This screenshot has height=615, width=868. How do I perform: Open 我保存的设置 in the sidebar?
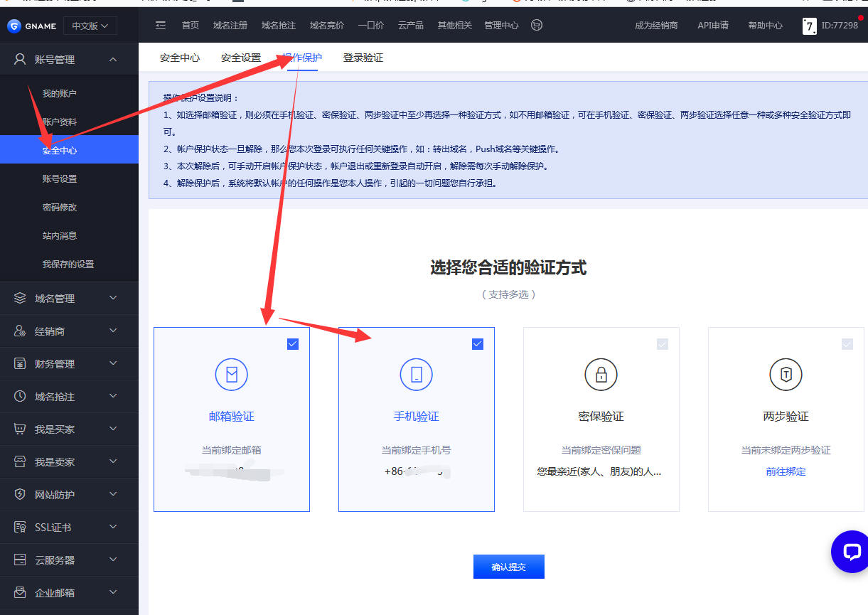68,264
